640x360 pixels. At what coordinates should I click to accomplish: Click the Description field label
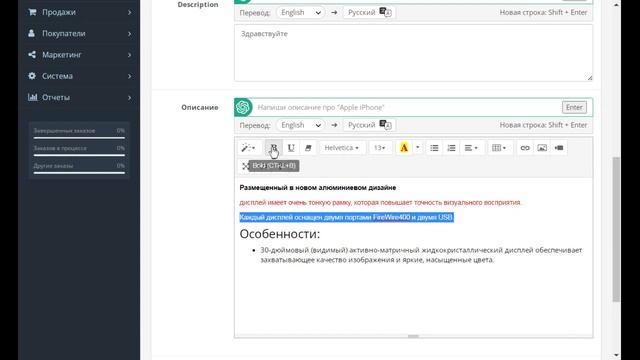click(198, 4)
